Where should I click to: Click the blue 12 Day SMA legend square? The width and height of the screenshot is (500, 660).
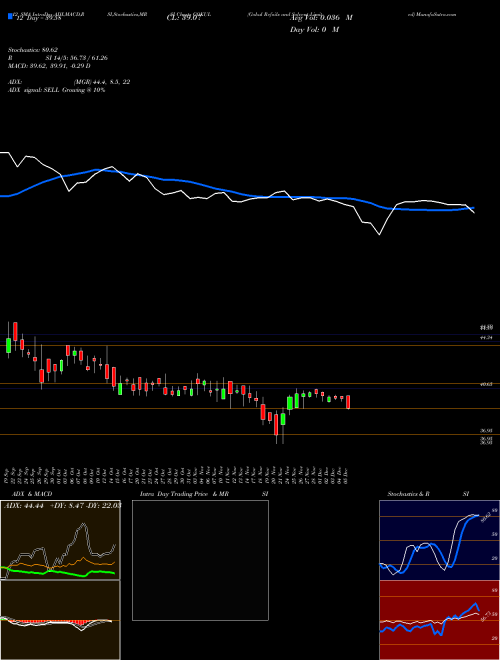coord(11,16)
